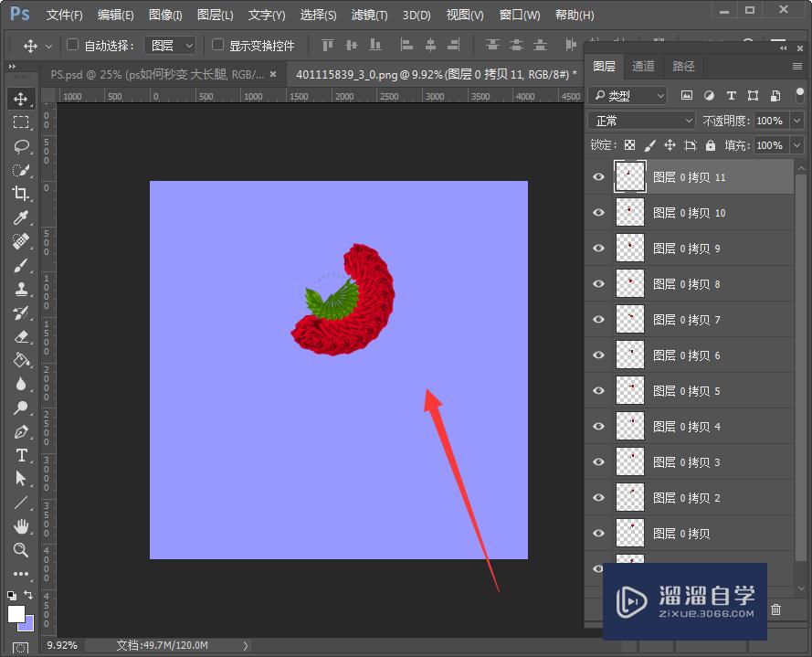The width and height of the screenshot is (812, 657).
Task: Toggle the layer filtering switch
Action: (x=799, y=95)
